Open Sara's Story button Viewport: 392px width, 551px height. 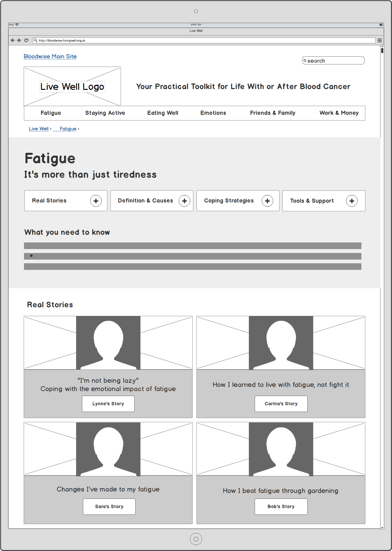tap(109, 506)
